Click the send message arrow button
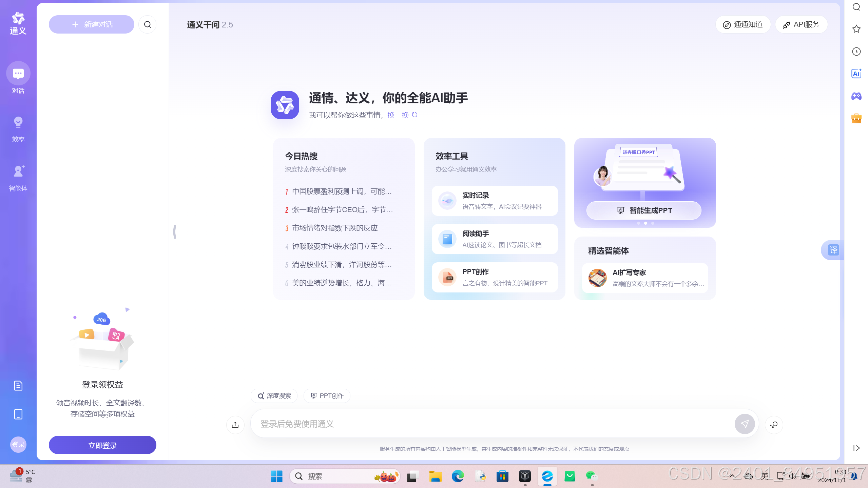Screen dimensions: 868x488 click(x=745, y=424)
